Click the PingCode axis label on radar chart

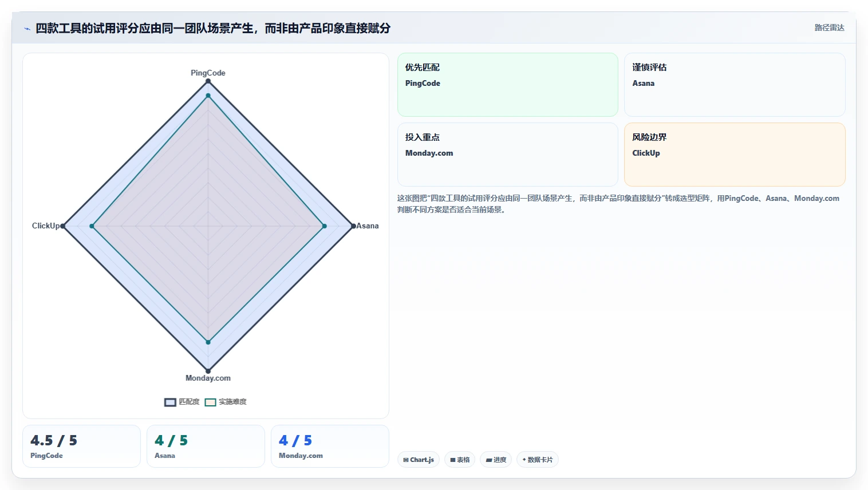point(208,73)
